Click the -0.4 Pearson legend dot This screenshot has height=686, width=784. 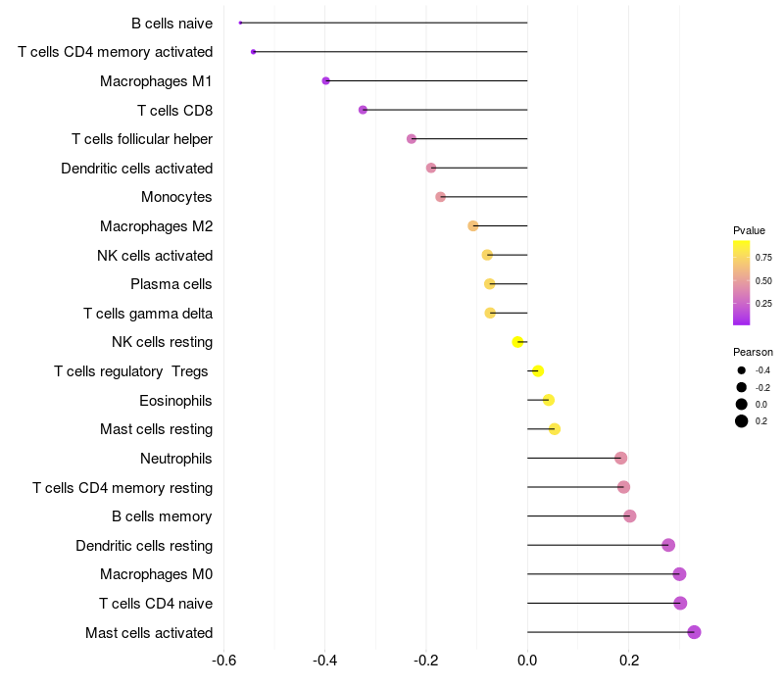tap(742, 370)
